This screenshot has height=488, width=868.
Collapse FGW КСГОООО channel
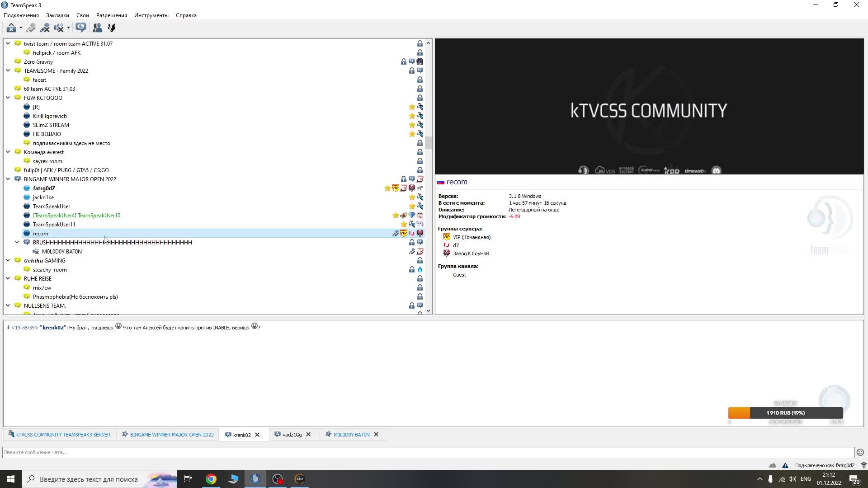(x=8, y=98)
